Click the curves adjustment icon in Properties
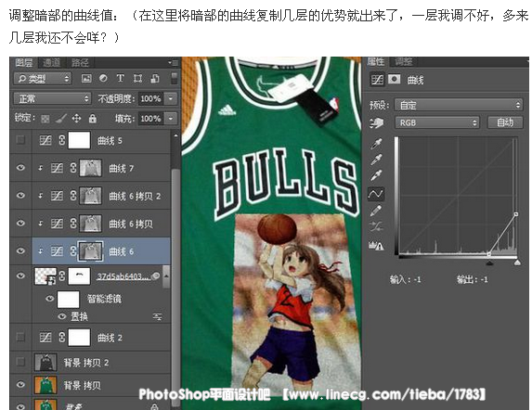 coord(377,80)
